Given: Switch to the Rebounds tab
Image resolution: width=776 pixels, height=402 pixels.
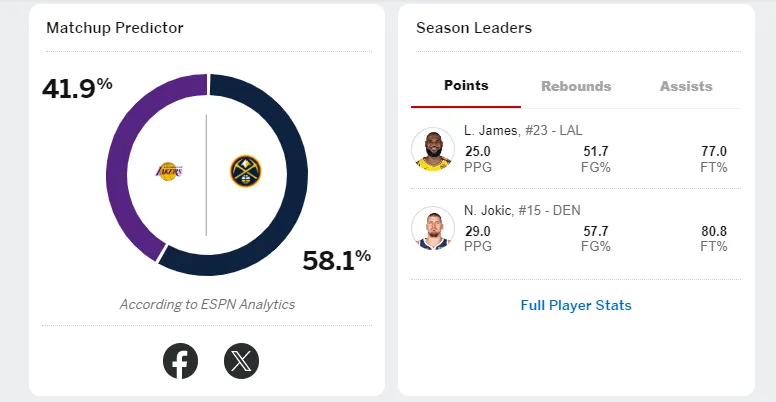Looking at the screenshot, I should [576, 86].
